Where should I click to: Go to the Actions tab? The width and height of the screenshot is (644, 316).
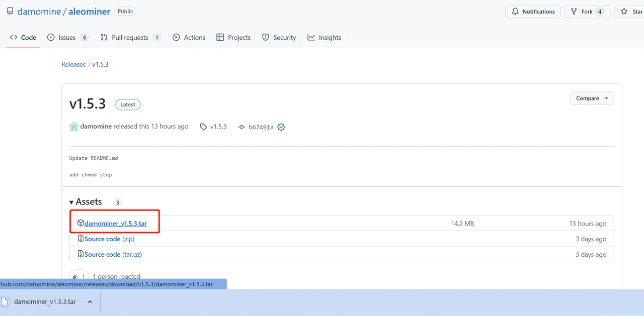189,37
